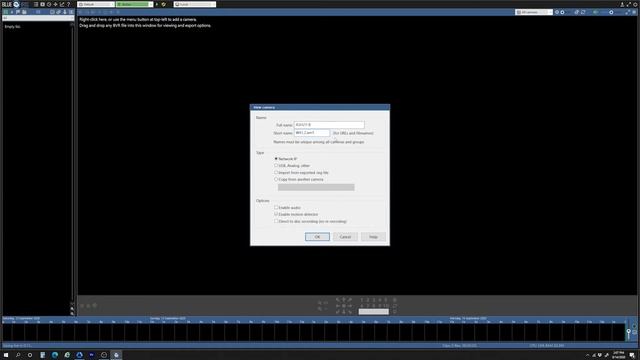This screenshot has width=640, height=360.
Task: Select Copy from another camera option
Action: 276,179
